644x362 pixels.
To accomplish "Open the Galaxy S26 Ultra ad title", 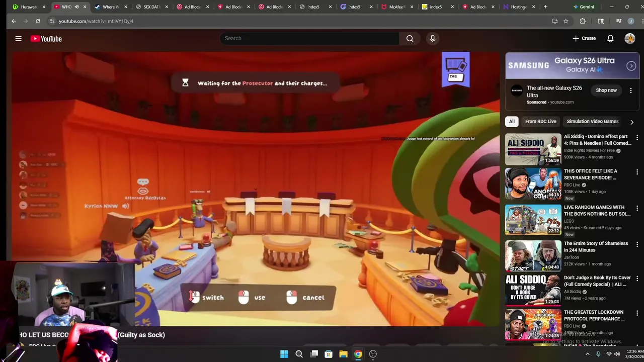I will [554, 92].
